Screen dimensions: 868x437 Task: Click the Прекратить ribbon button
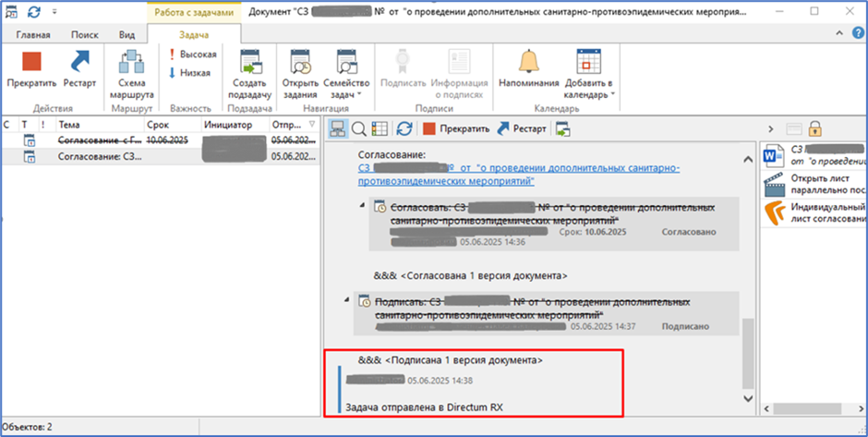click(31, 70)
